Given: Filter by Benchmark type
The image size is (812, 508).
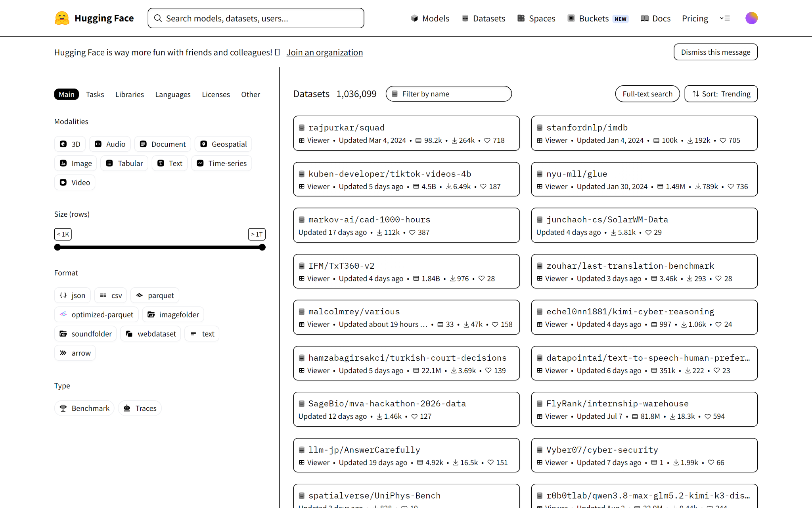Looking at the screenshot, I should (x=84, y=408).
